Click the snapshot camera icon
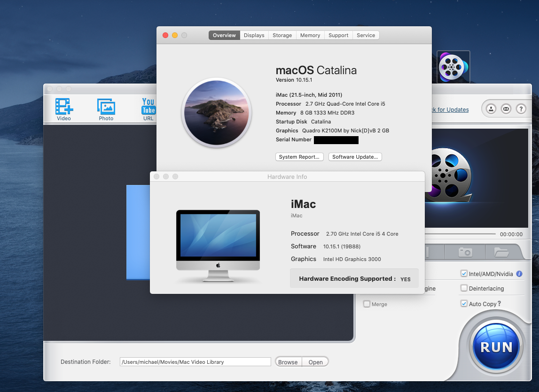The height and width of the screenshot is (392, 539). pos(465,252)
